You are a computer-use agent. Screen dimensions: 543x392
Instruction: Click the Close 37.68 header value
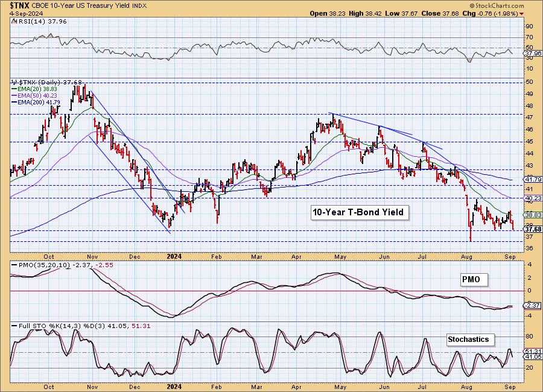point(440,13)
